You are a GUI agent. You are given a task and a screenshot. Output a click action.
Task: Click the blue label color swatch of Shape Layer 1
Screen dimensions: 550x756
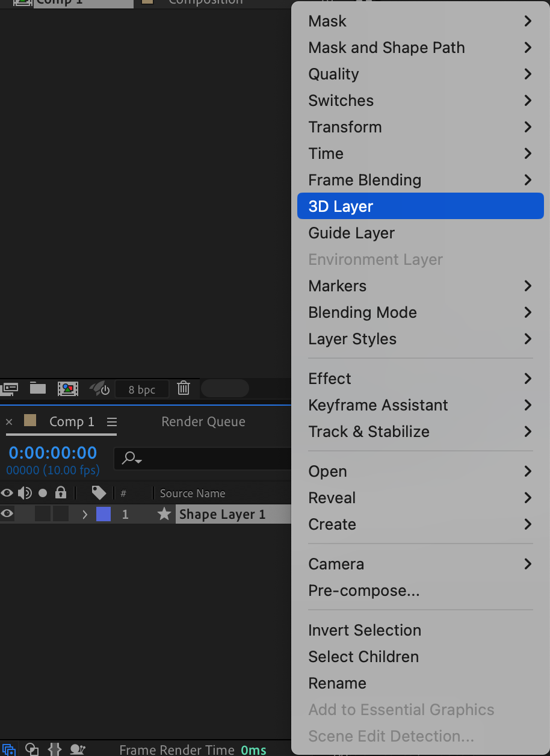(104, 515)
